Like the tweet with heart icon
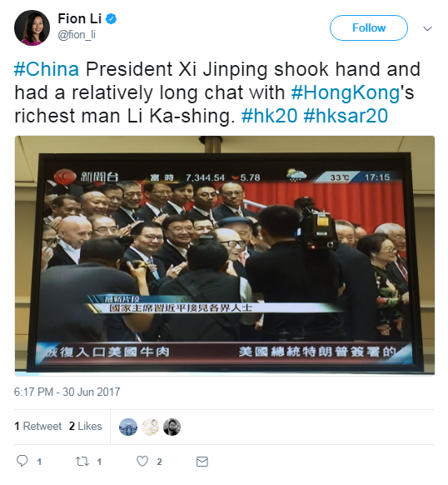Screen dimensions: 448x485 [x=142, y=462]
